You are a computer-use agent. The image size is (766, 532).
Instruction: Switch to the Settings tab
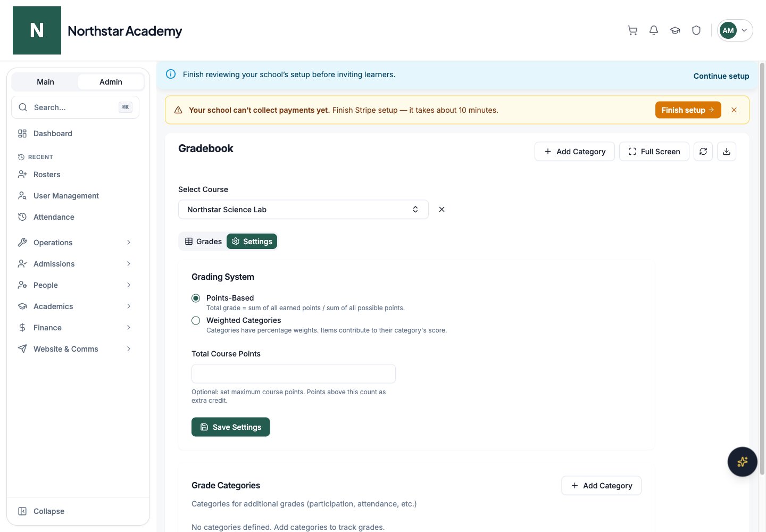pos(252,242)
